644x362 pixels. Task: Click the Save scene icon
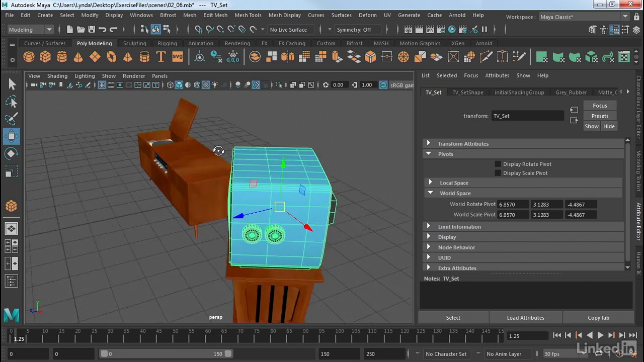(92, 29)
